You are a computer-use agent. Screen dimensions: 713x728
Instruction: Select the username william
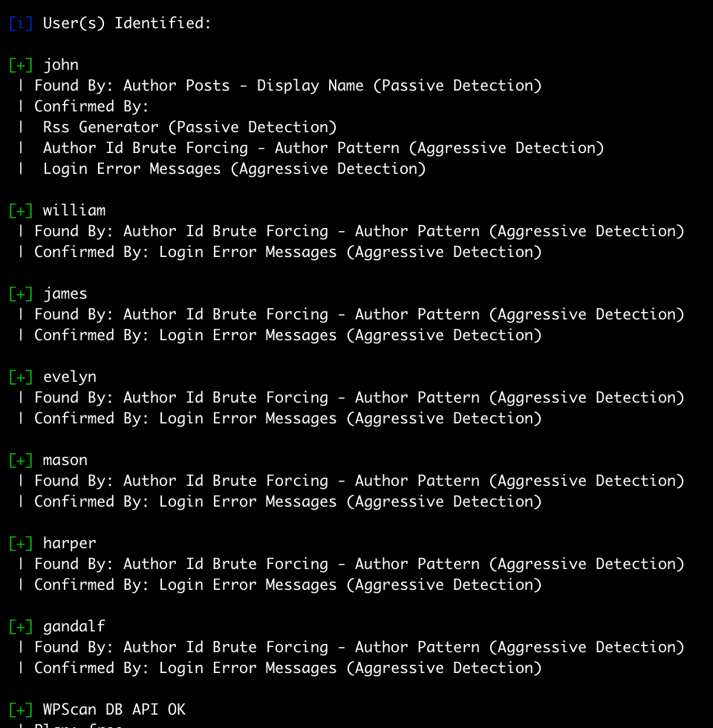click(74, 210)
